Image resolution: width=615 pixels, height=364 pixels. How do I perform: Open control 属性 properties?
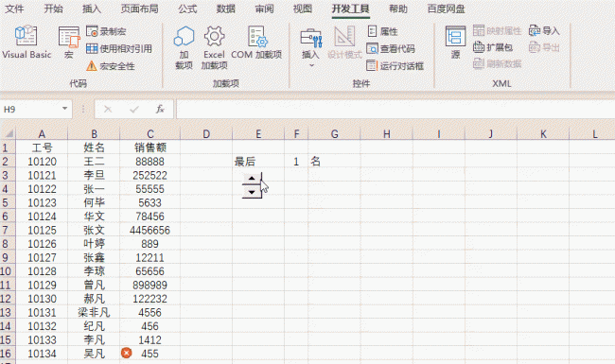382,31
